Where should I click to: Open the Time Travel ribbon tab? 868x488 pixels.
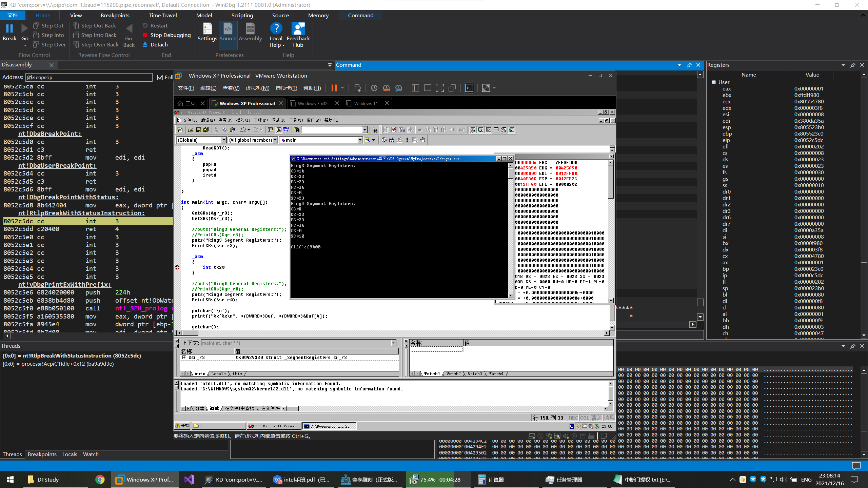(162, 16)
